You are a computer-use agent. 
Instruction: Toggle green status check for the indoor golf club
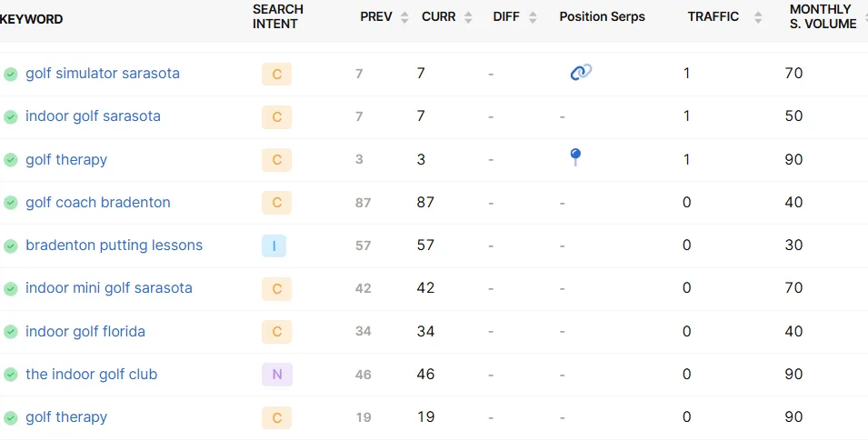coord(11,375)
